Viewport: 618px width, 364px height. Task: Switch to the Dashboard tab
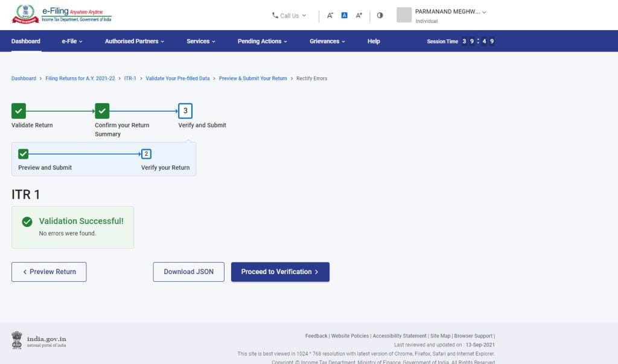(26, 41)
